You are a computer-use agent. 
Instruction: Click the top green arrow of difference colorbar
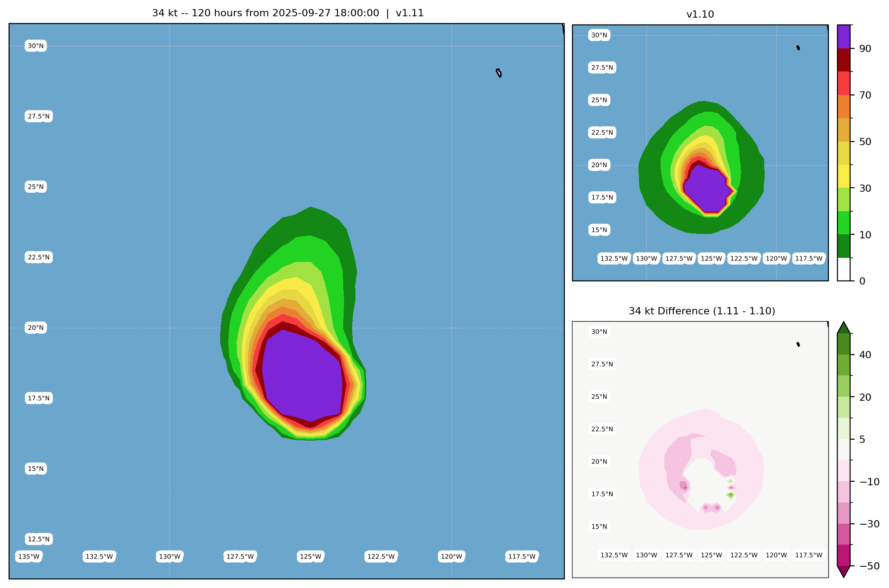point(844,328)
